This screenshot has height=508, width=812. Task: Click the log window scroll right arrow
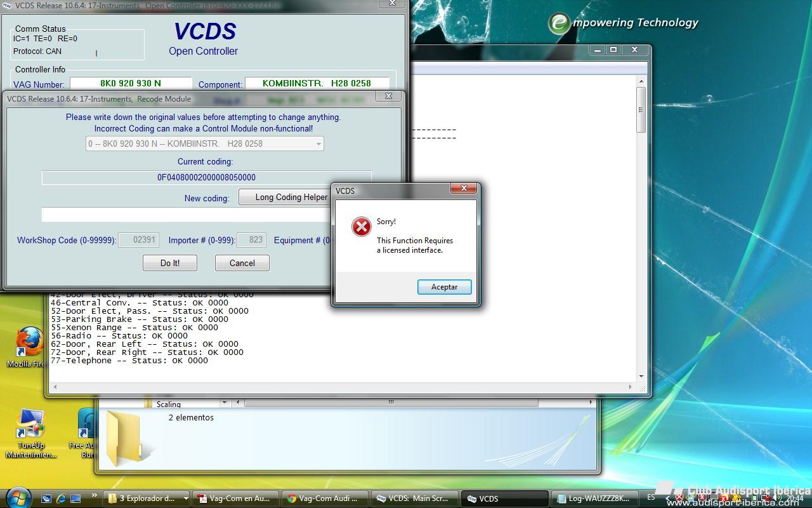click(630, 386)
